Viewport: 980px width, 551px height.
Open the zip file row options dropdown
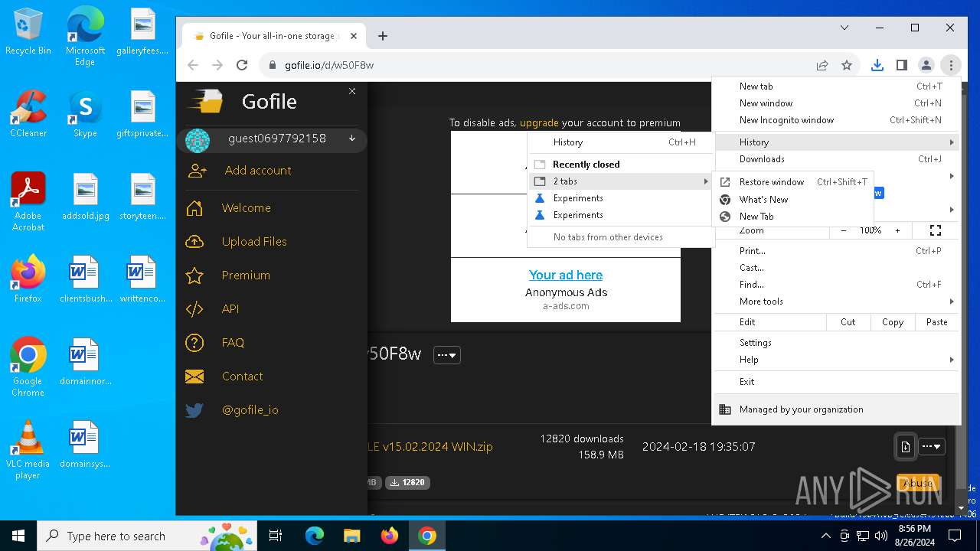click(932, 447)
